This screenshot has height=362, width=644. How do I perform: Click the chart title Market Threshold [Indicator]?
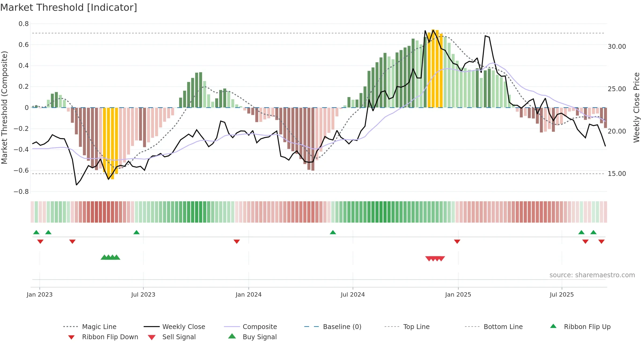[x=69, y=8]
